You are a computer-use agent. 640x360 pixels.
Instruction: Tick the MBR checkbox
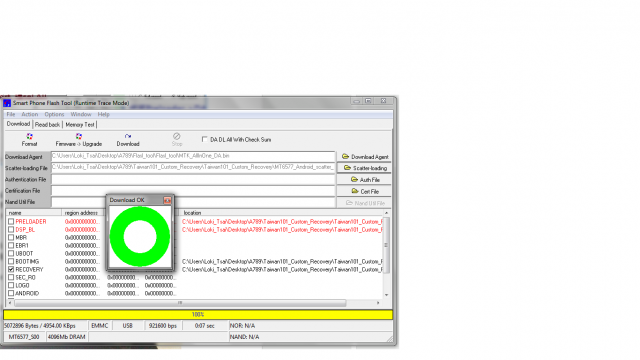point(11,238)
